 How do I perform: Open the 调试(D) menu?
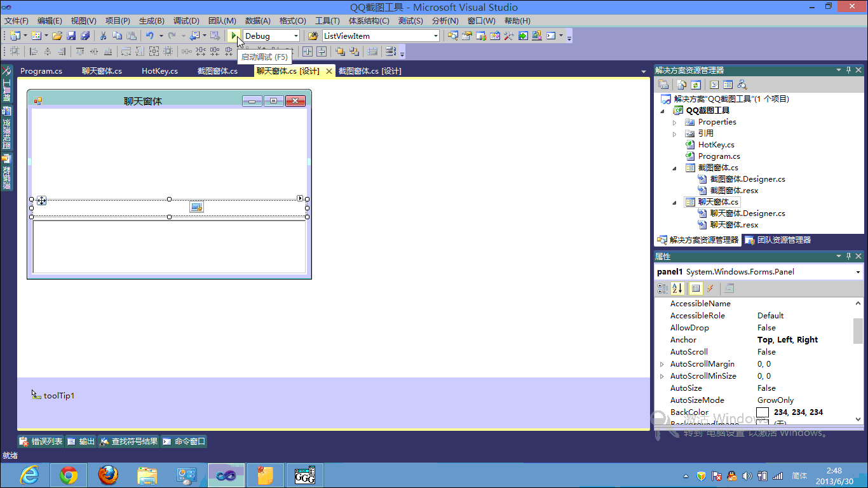pyautogui.click(x=186, y=21)
